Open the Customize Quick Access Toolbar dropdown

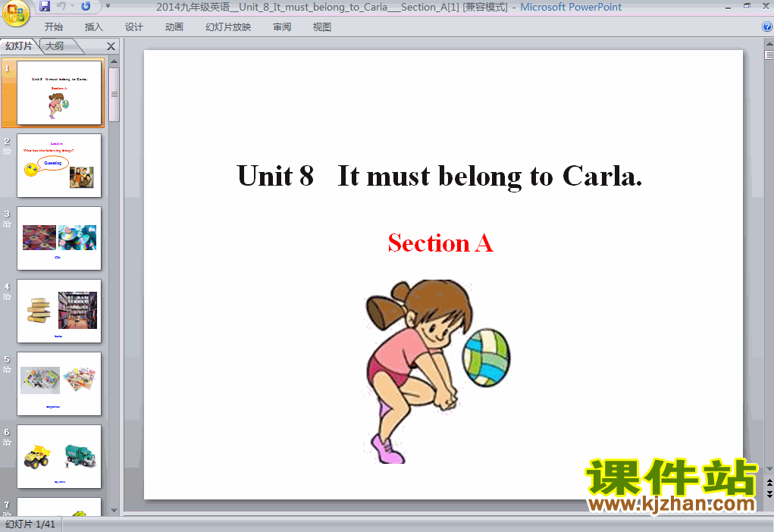pyautogui.click(x=108, y=6)
